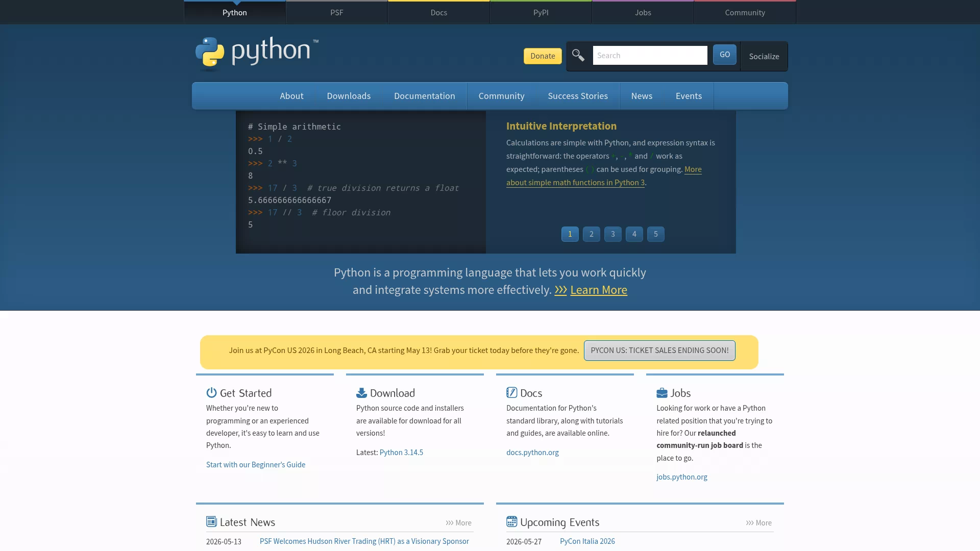Click the Get Started heading
The width and height of the screenshot is (980, 551).
(246, 393)
